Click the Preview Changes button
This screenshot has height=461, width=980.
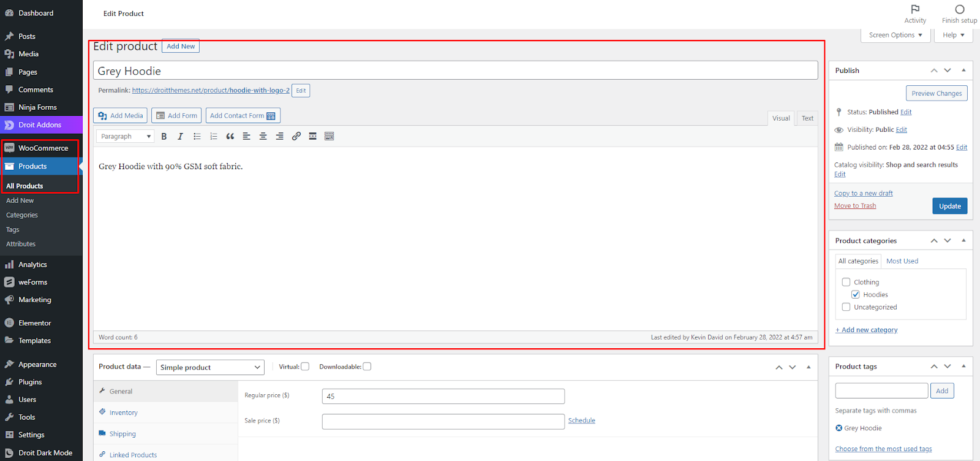tap(937, 93)
